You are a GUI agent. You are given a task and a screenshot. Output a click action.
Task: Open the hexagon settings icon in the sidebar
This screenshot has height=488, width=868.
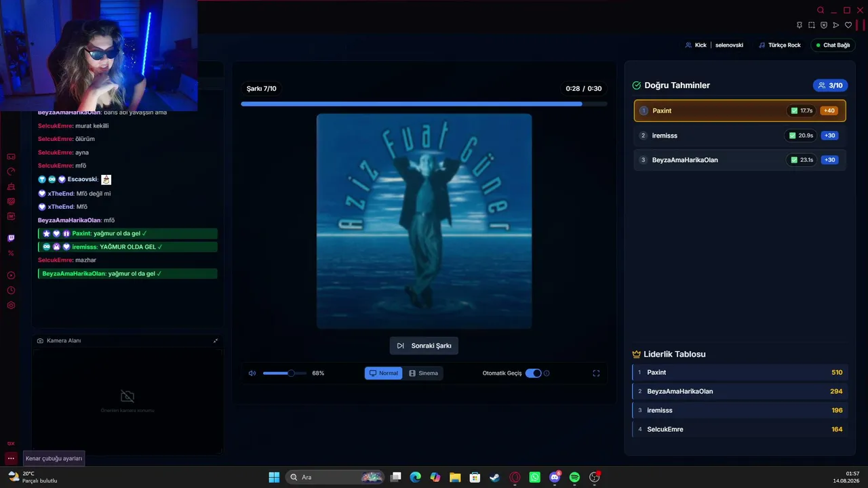coord(11,305)
